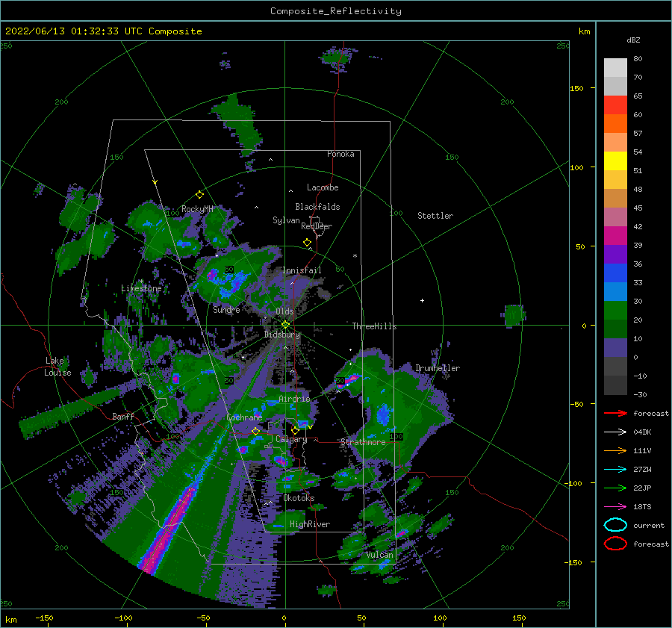Click the ThreeHills city label

pos(374,326)
